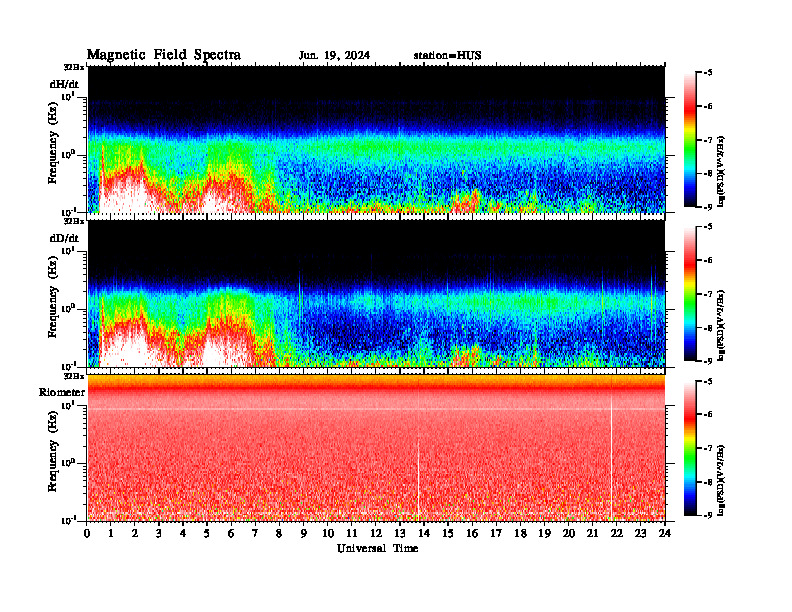
Task: Click the time axis tick label '7'
Action: point(255,533)
